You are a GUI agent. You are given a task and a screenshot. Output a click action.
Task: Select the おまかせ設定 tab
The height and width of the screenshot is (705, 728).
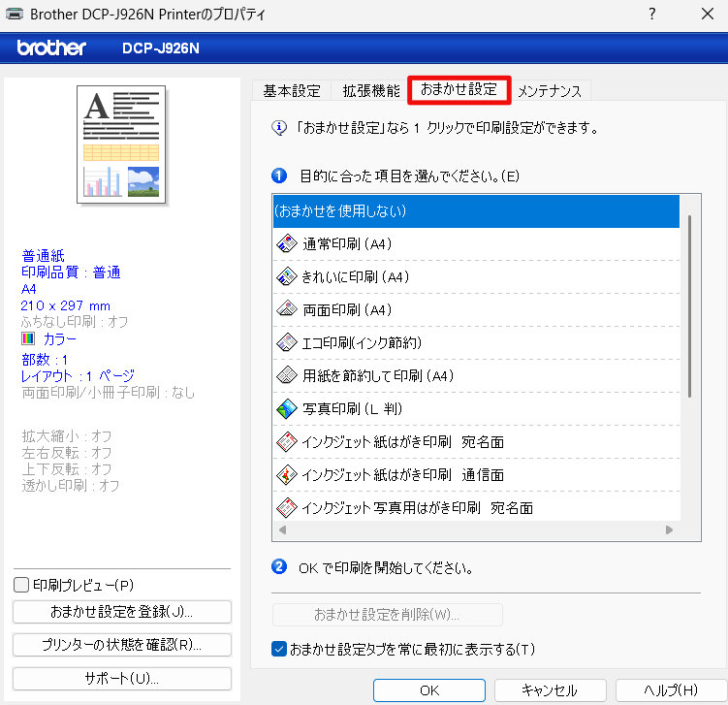pos(459,89)
